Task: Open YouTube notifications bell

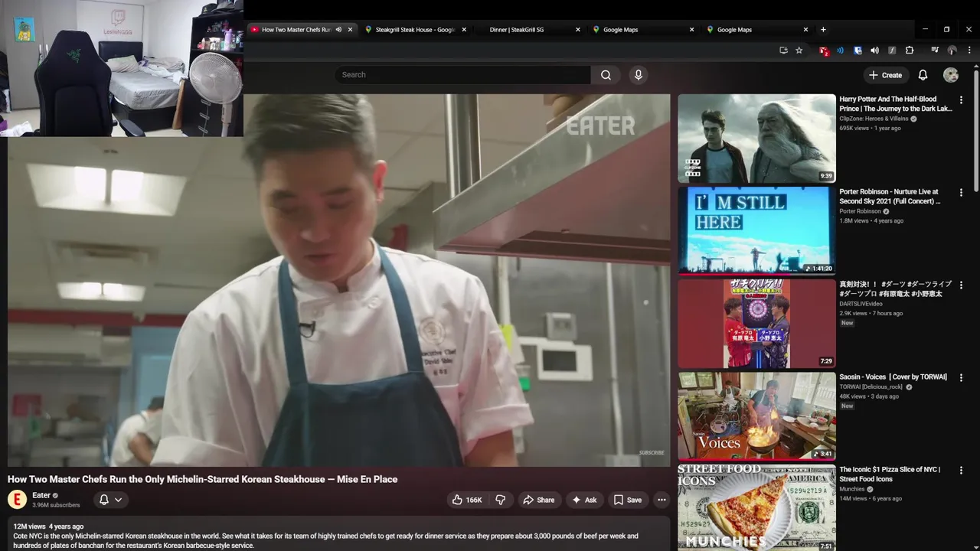Action: [923, 75]
